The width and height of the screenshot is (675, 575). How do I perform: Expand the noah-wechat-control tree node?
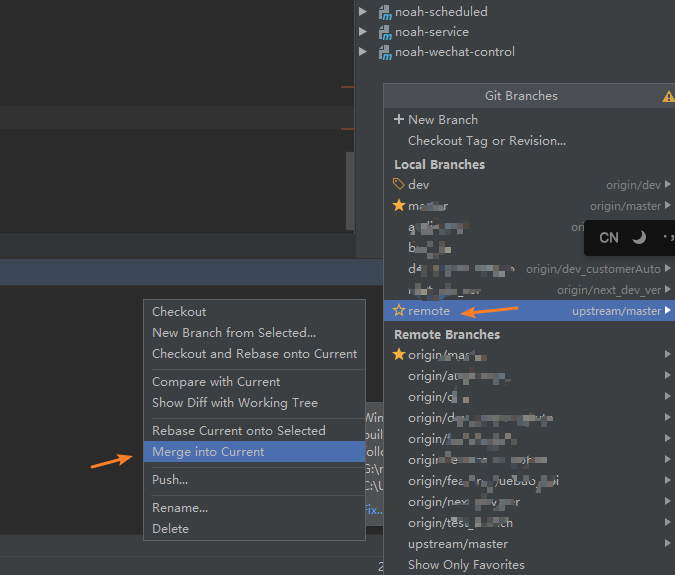click(363, 52)
